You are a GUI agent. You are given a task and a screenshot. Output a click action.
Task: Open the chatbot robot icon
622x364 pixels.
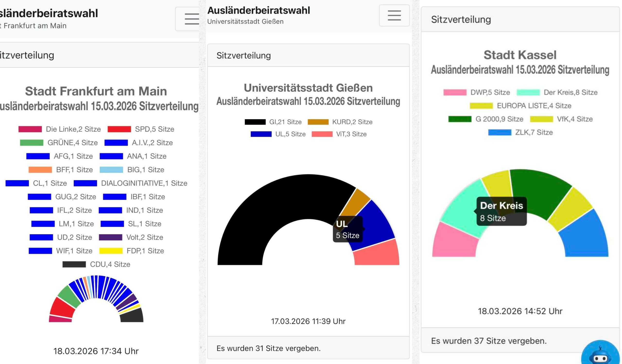click(x=601, y=355)
